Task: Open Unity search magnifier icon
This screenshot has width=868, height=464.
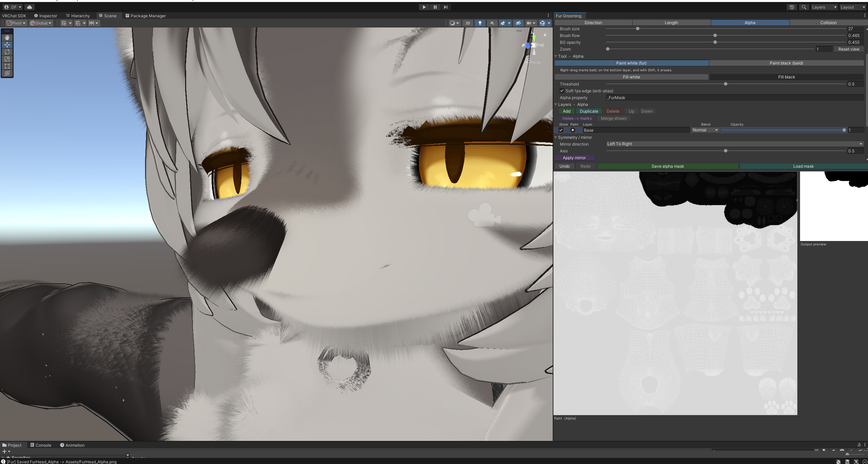Action: 804,7
